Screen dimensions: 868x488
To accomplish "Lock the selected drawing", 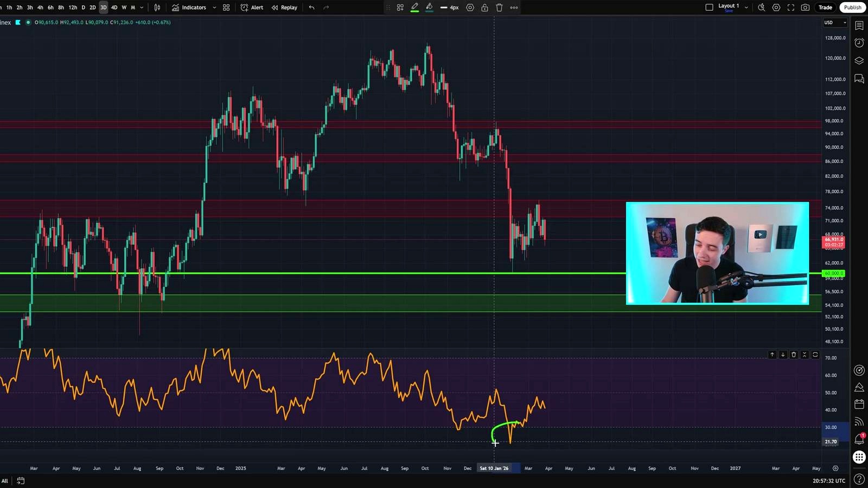I will [x=484, y=8].
